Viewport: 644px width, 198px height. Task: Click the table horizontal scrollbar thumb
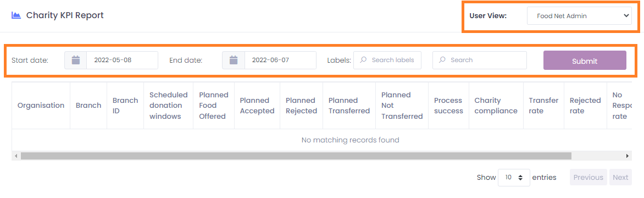click(296, 156)
